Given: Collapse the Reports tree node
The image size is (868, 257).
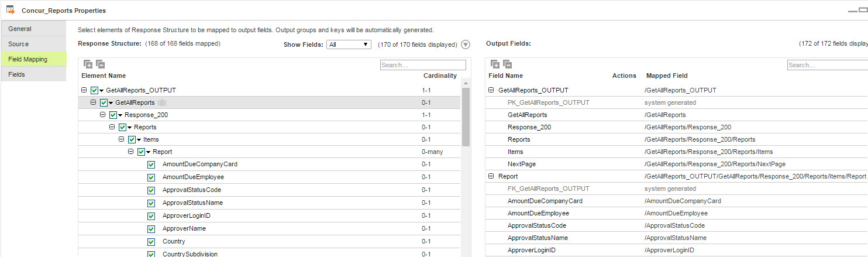Looking at the screenshot, I should 112,127.
